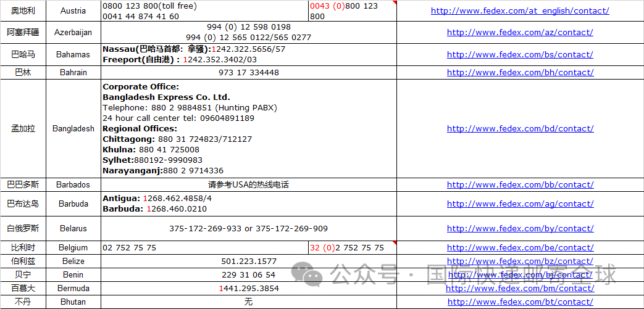Viewport: 644px width, 309px height.
Task: Select the Benin country name cell
Action: (x=73, y=275)
